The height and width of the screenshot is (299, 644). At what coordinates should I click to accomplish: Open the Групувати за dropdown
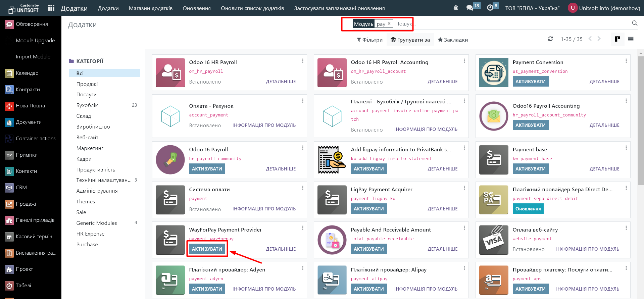[x=410, y=40]
